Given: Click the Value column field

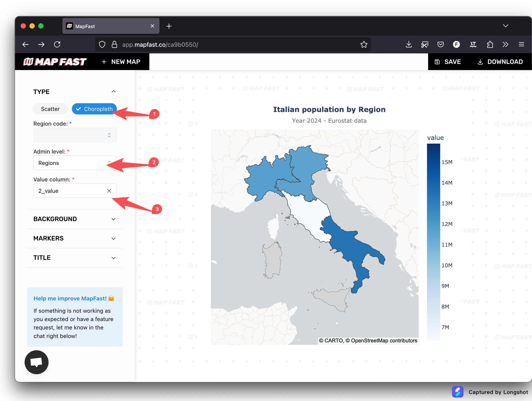Looking at the screenshot, I should pos(75,191).
